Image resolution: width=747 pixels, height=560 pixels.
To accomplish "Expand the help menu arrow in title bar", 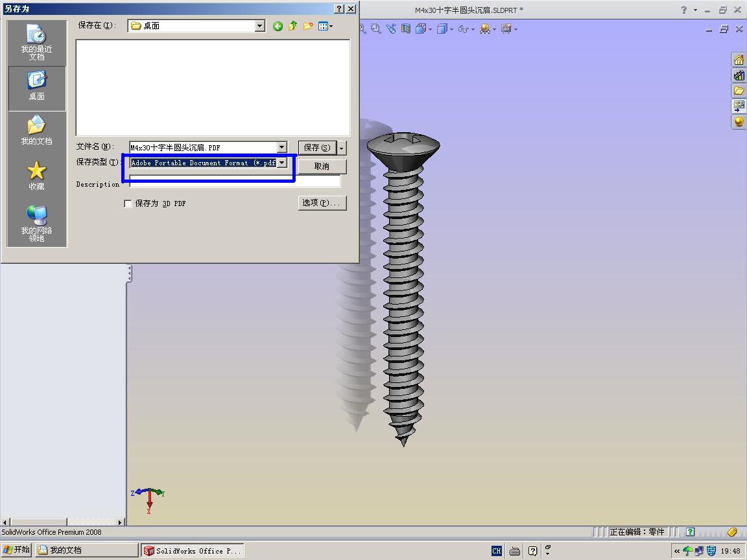I will tap(695, 10).
